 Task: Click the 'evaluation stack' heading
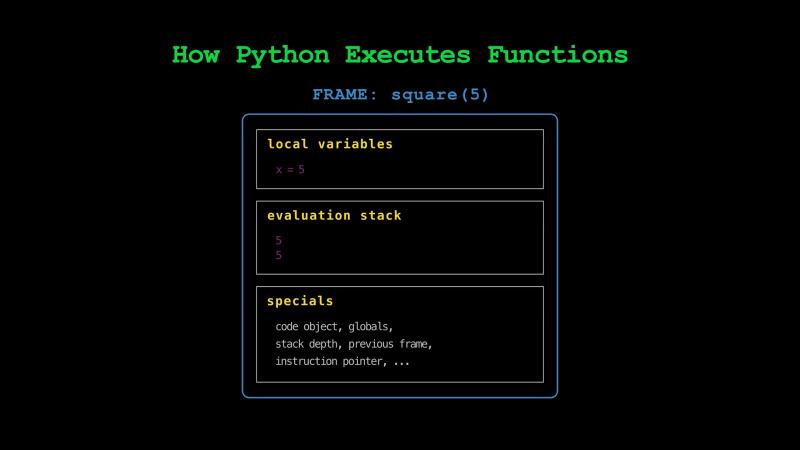[x=334, y=215]
